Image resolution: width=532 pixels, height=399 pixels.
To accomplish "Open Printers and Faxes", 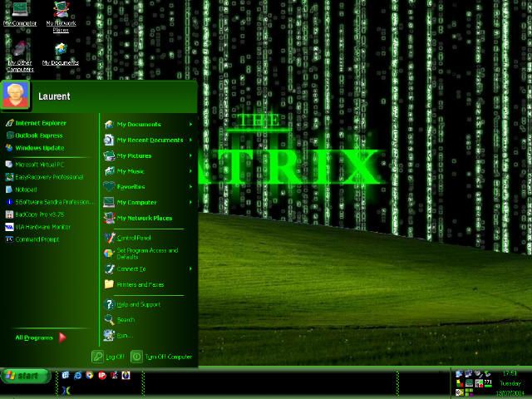I will [x=134, y=284].
